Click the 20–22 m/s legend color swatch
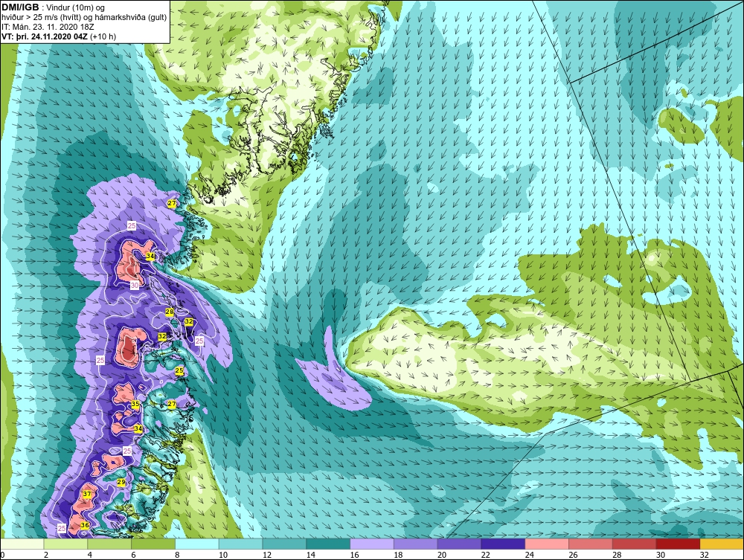Screen dimensions: 744x560 coord(459,544)
